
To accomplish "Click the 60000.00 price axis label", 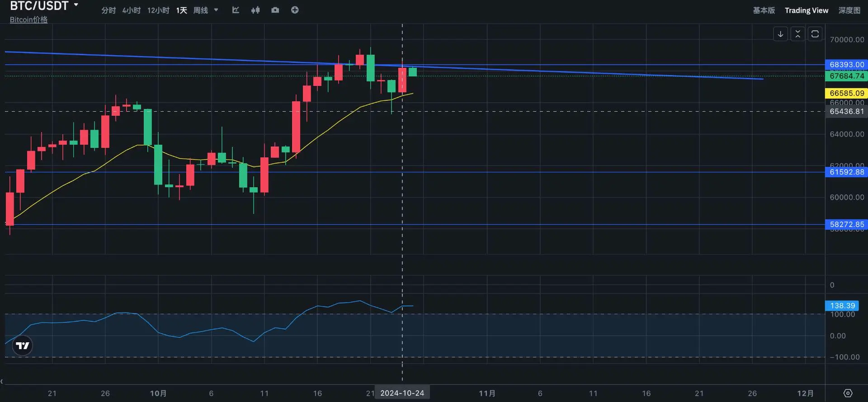I will (847, 197).
